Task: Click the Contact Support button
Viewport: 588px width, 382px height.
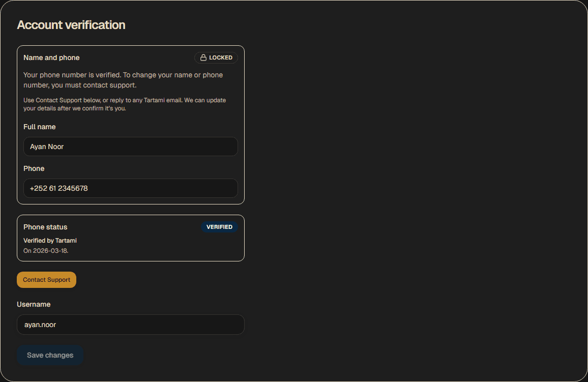Action: (46, 280)
